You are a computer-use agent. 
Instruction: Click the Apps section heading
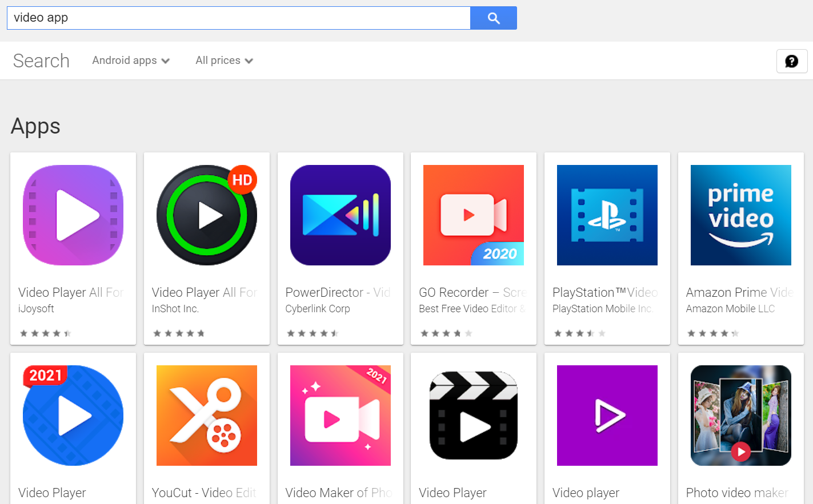35,126
